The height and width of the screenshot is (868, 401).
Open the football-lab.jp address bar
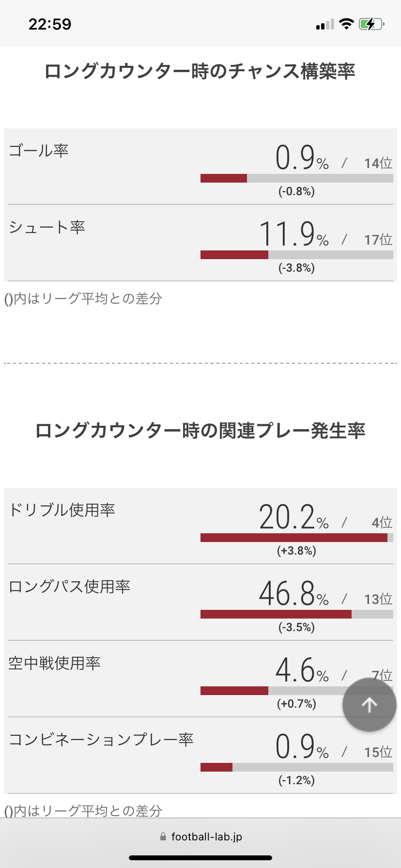coord(200,837)
